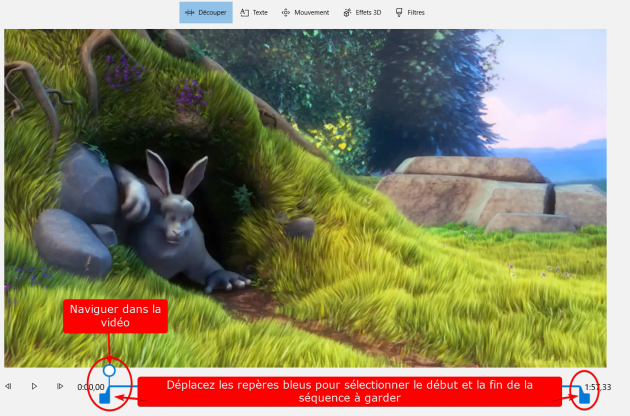Click the 'Naviguer dans la vidéo' annotation box

[x=115, y=317]
